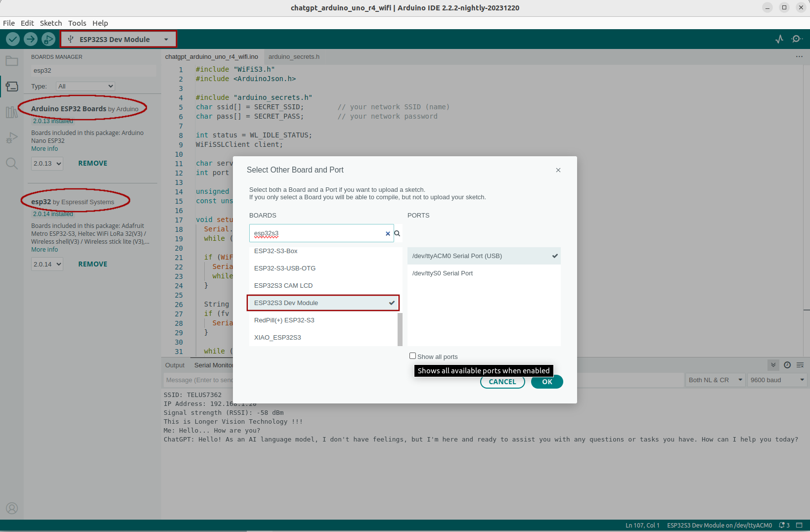Click ESP32S3 Dev Module on /dev/ttyACM0 status text
This screenshot has height=532, width=810.
tap(720, 525)
